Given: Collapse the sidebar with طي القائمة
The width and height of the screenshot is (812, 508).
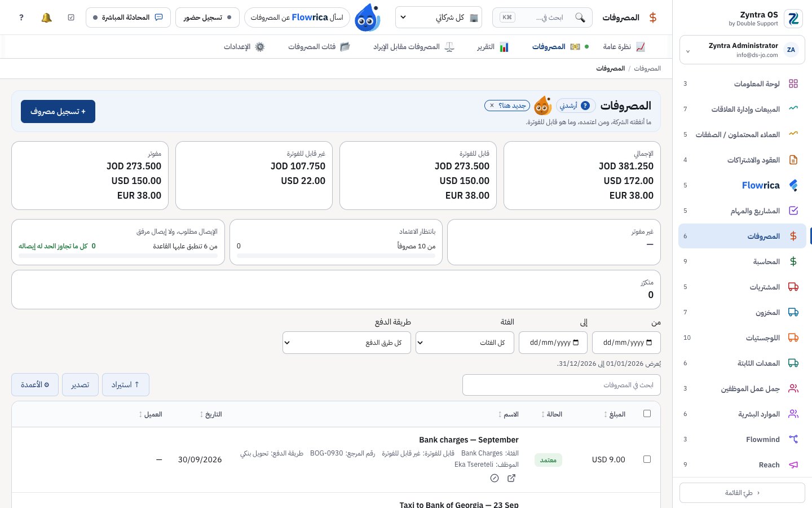Looking at the screenshot, I should [742, 493].
